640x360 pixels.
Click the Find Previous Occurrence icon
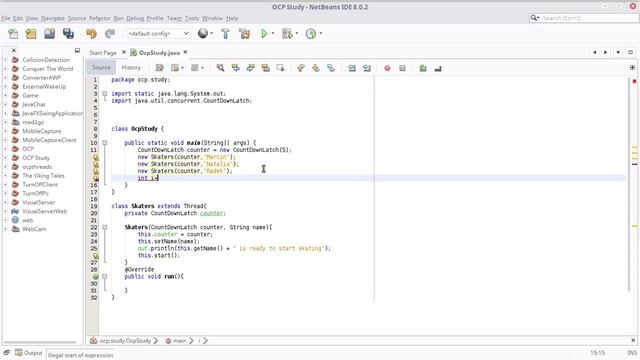click(236, 68)
